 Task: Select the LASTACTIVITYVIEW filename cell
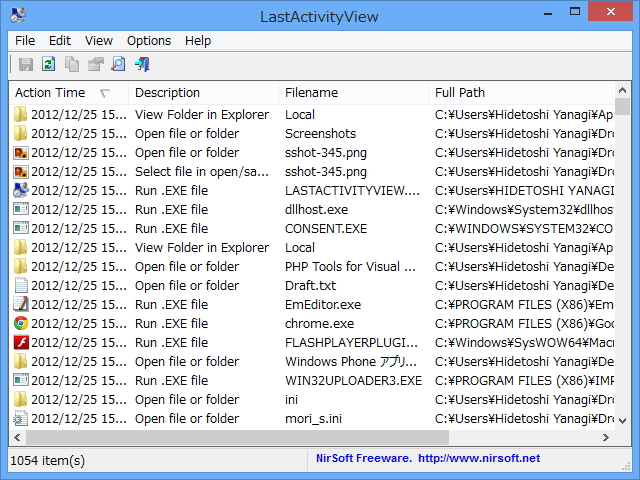click(352, 191)
